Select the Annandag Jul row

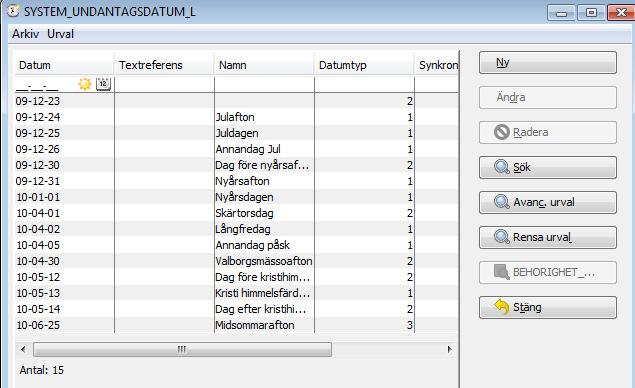point(237,149)
